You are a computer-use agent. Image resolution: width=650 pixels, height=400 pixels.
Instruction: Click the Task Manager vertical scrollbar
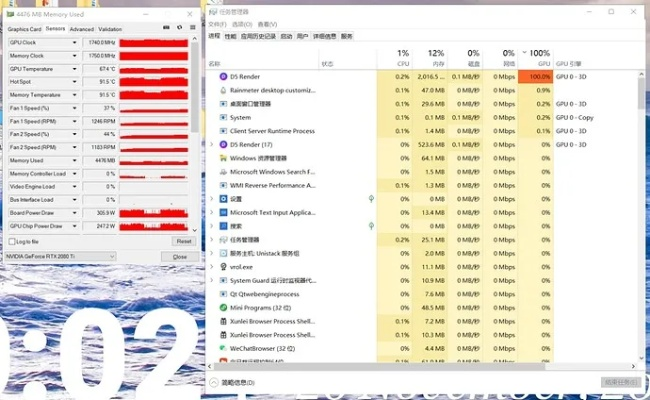(x=640, y=200)
